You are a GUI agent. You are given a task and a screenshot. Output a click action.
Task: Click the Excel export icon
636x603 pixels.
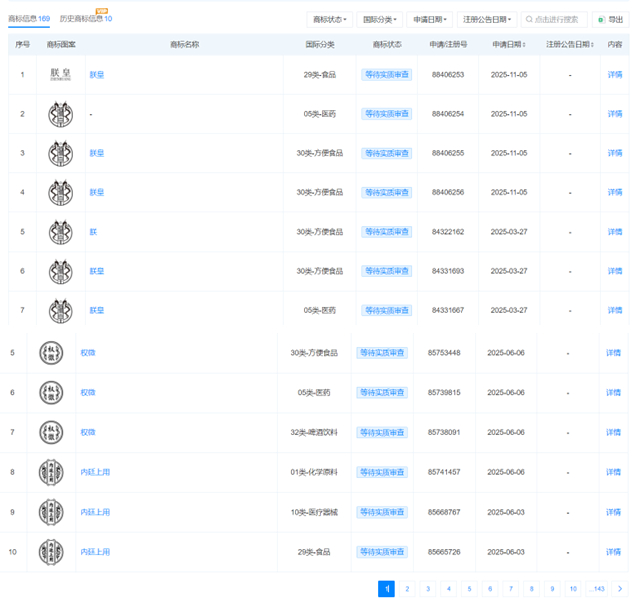601,19
